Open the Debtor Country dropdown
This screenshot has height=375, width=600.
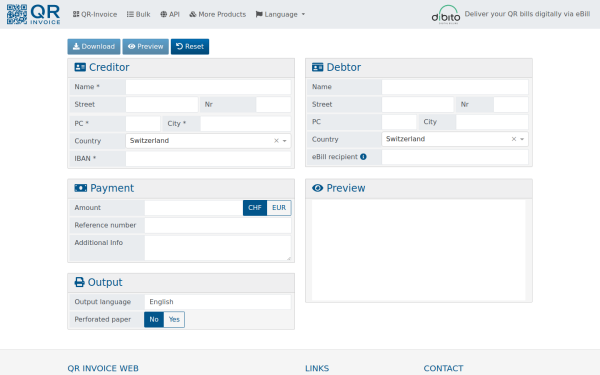coord(455,139)
